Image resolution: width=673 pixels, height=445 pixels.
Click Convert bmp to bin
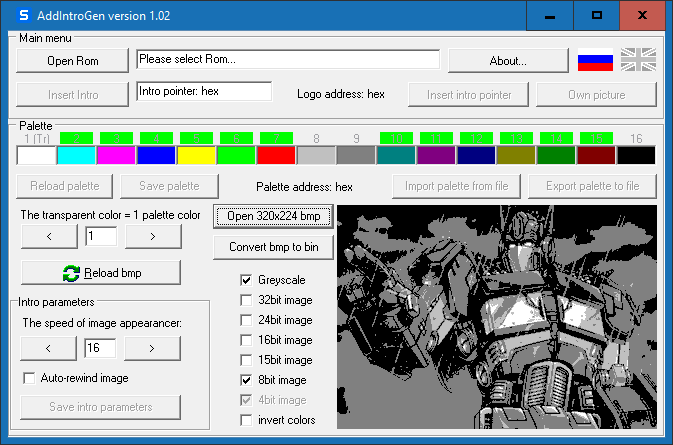(x=273, y=247)
